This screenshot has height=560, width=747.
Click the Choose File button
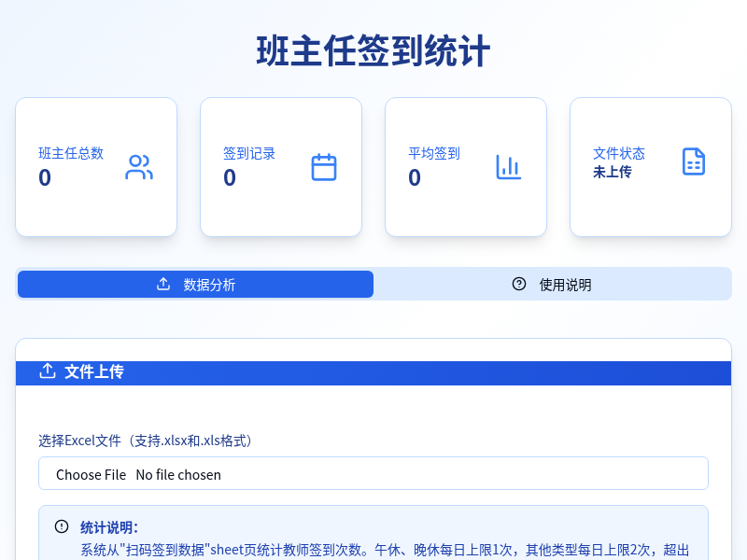point(91,475)
